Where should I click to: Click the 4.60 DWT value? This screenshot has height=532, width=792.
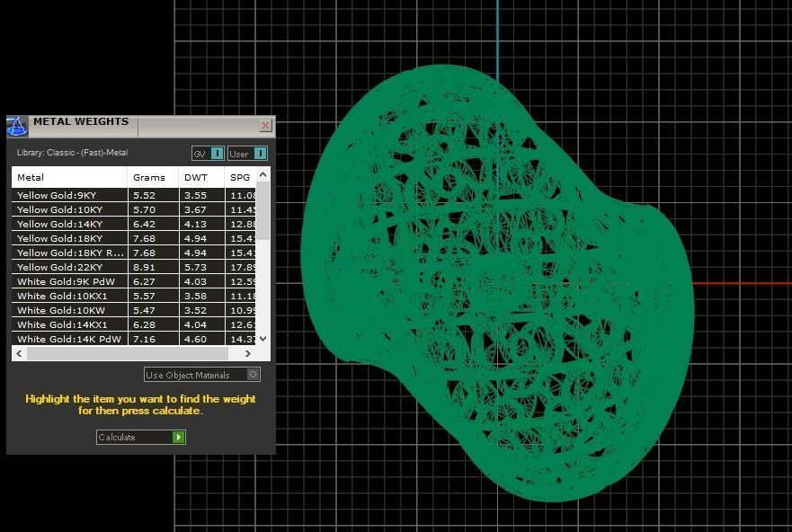tap(195, 339)
